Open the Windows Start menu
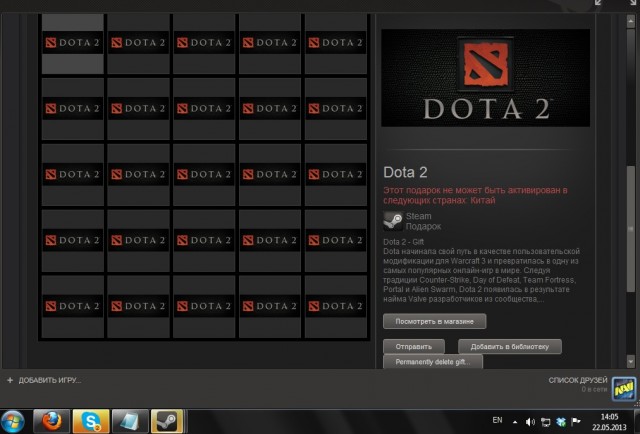 pyautogui.click(x=13, y=422)
